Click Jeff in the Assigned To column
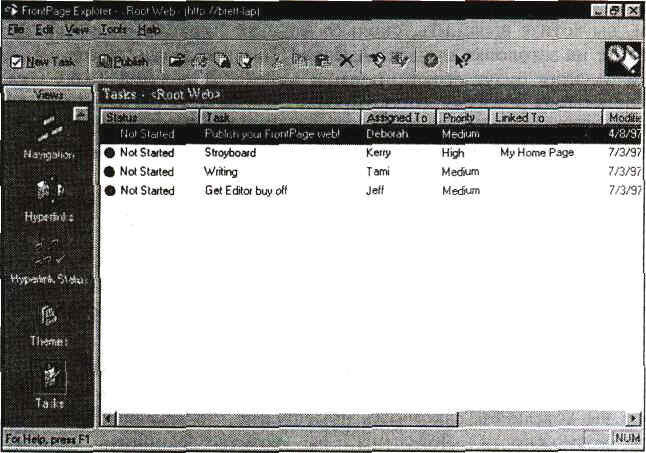This screenshot has width=646, height=453. 375,190
